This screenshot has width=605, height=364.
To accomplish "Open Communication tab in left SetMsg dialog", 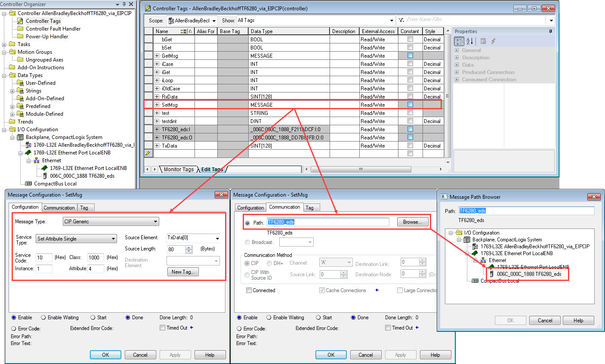I will [x=59, y=208].
